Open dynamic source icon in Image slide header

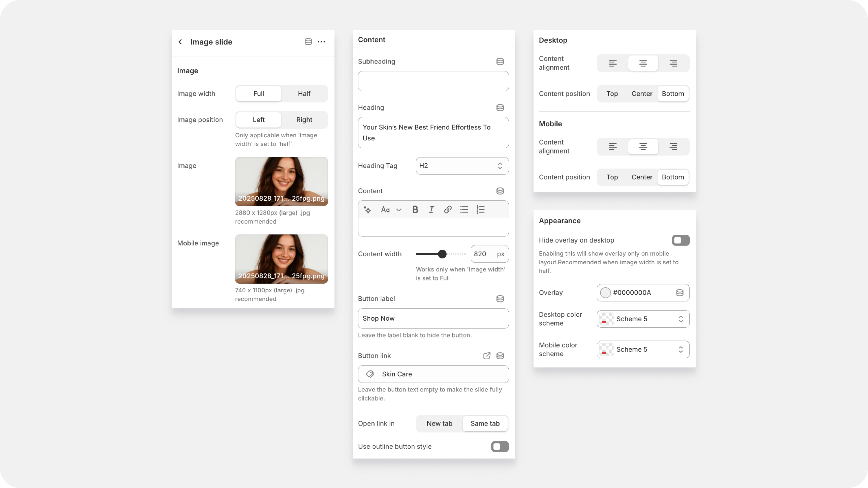(308, 42)
